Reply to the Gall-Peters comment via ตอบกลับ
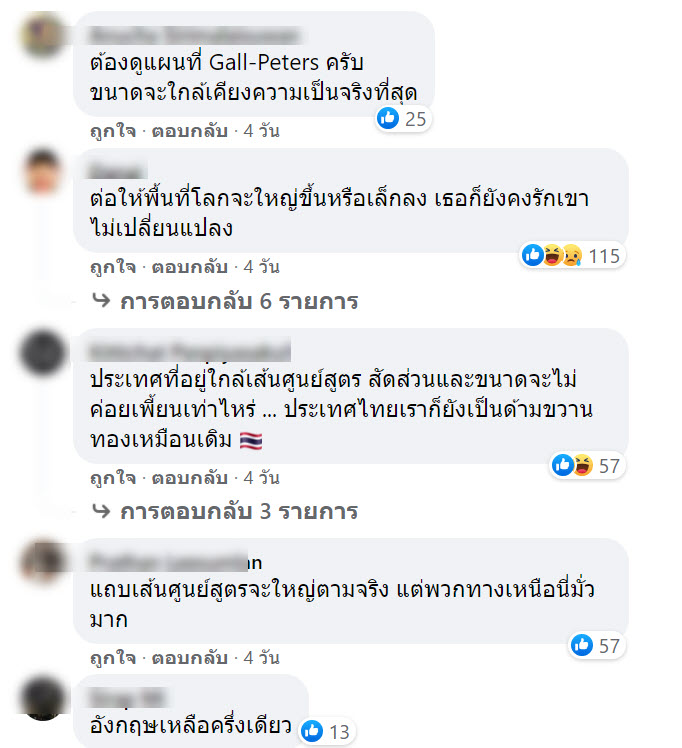Screen dimensions: 682x748 point(189,131)
